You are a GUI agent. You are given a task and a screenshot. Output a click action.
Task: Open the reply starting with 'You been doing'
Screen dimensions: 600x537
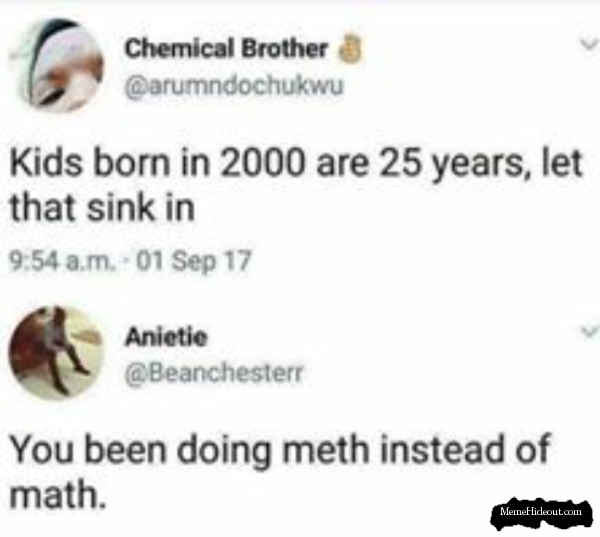pos(279,472)
